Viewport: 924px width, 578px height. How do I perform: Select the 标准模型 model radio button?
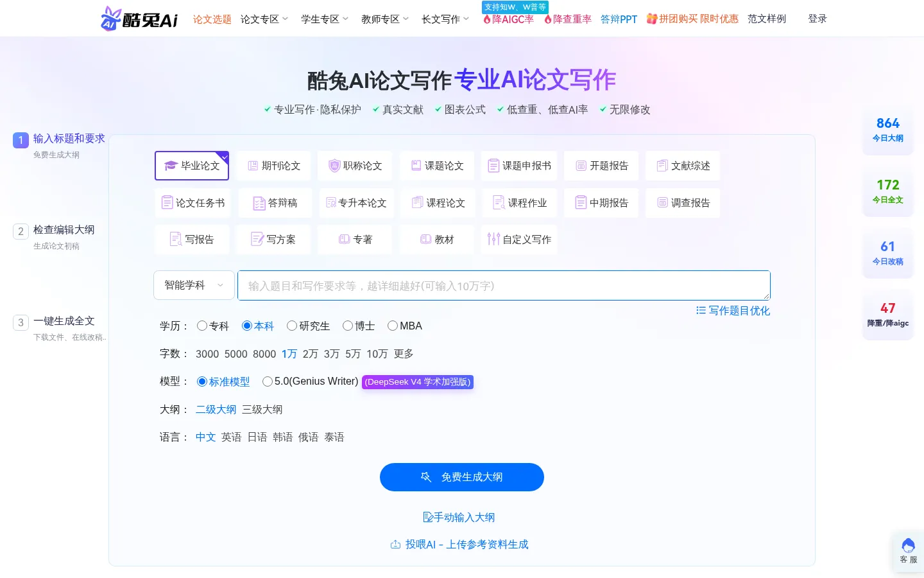[202, 381]
